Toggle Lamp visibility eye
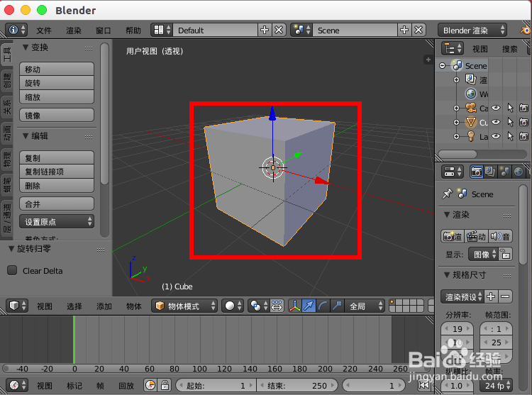The image size is (532, 395). pyautogui.click(x=496, y=136)
